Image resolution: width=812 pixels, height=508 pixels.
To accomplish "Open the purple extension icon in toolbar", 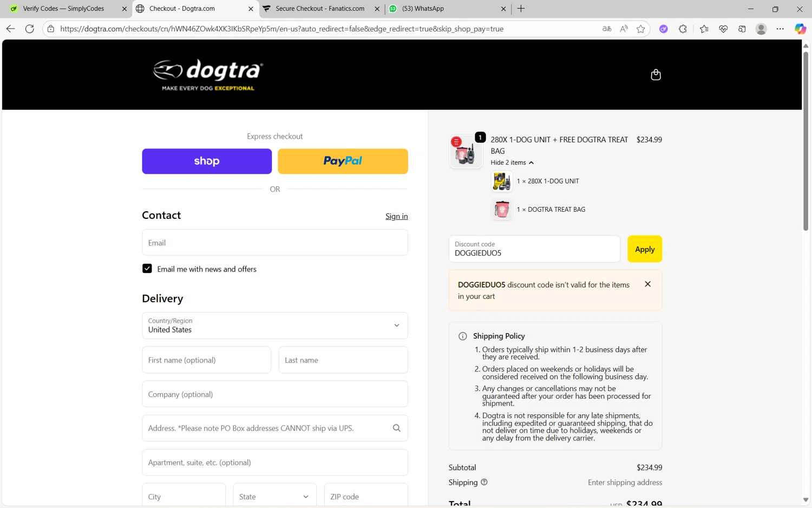I will (x=664, y=29).
